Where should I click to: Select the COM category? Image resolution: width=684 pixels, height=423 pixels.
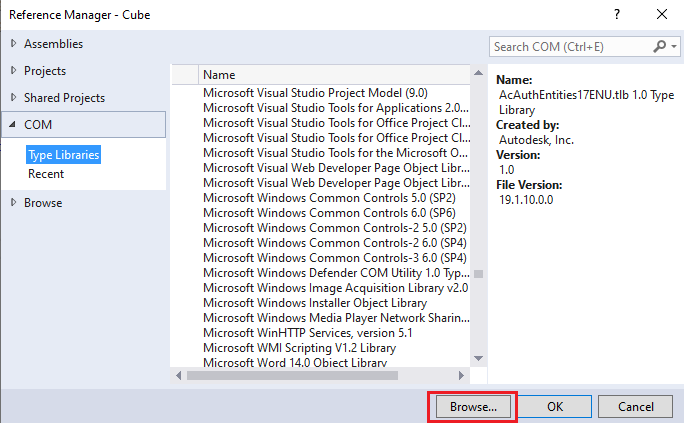(84, 125)
